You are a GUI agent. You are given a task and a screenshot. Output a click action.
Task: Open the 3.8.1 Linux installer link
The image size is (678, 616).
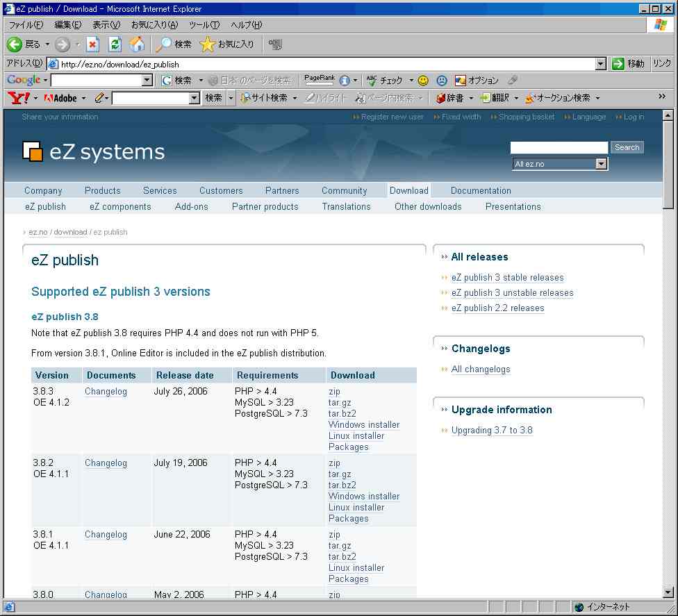click(356, 568)
